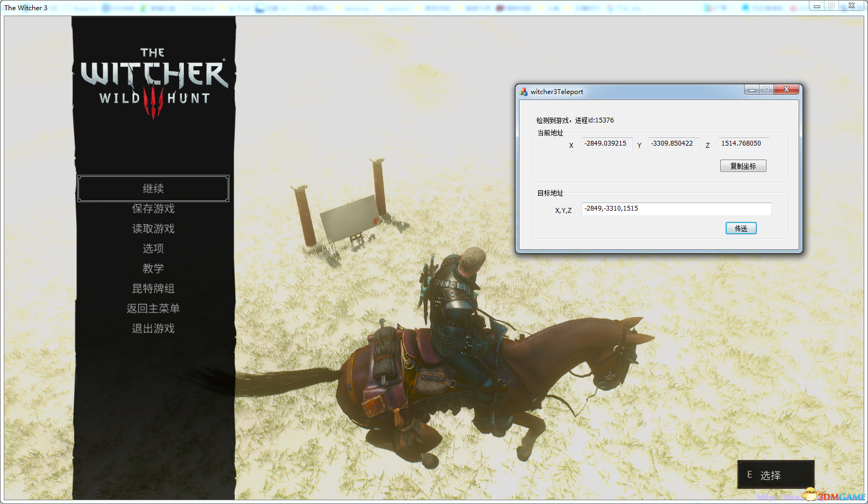Select 退出游戏 entry
Viewport: 868px width, 504px height.
[x=153, y=328]
